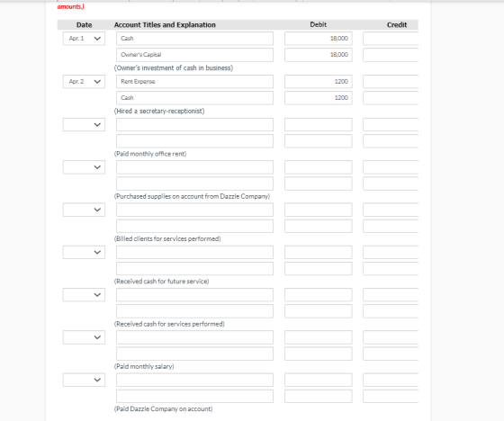Image resolution: width=504 pixels, height=421 pixels.
Task: Click the Cash account field under Apr. 2
Action: pos(194,98)
